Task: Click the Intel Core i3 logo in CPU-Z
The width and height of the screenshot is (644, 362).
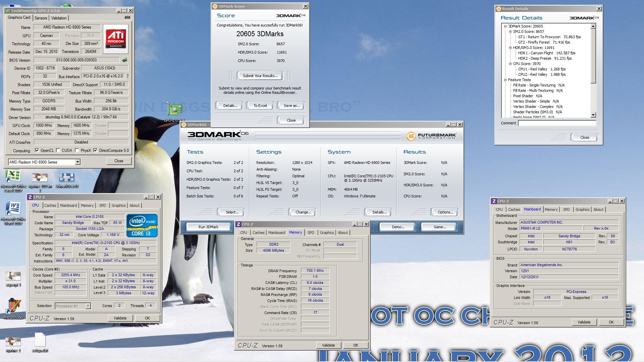Action: pos(142,226)
